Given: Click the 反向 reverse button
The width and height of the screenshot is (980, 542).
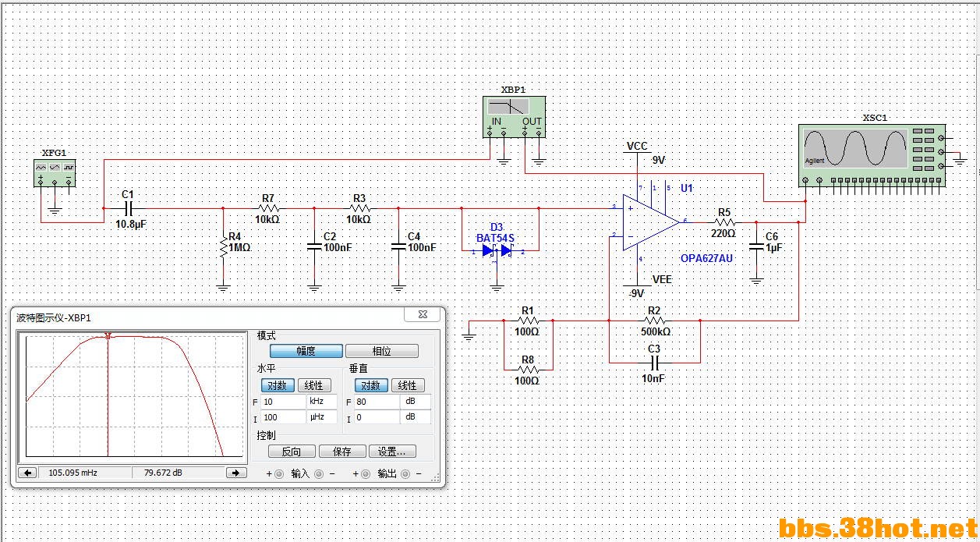Looking at the screenshot, I should coord(291,452).
